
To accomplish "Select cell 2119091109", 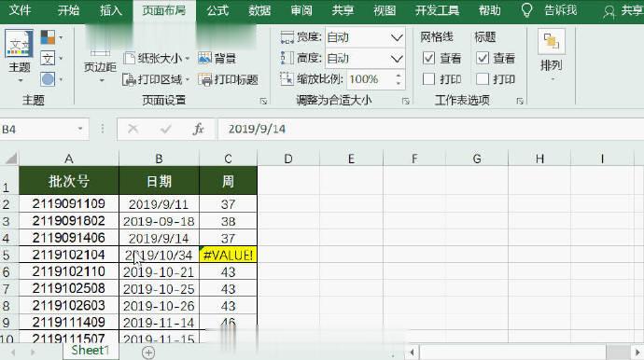I will tap(69, 203).
